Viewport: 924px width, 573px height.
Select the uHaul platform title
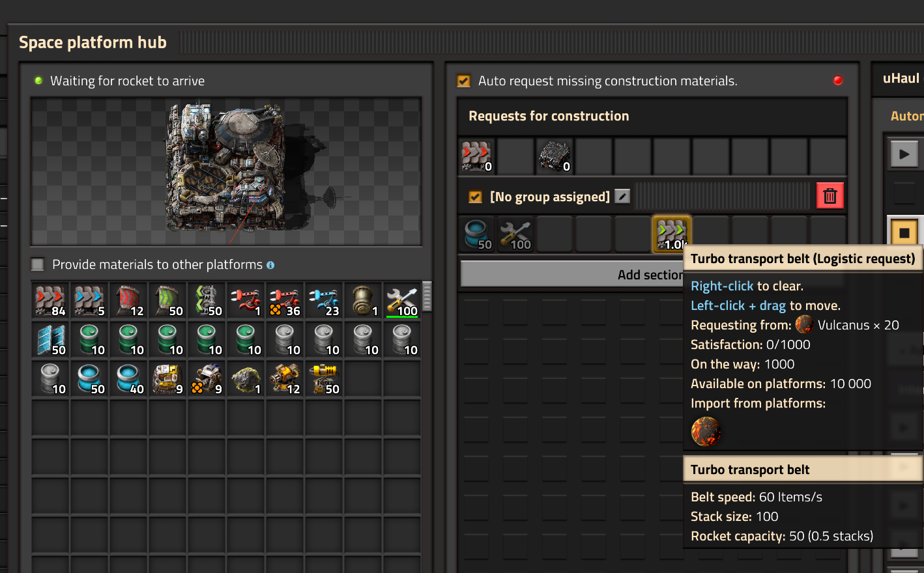coord(901,78)
